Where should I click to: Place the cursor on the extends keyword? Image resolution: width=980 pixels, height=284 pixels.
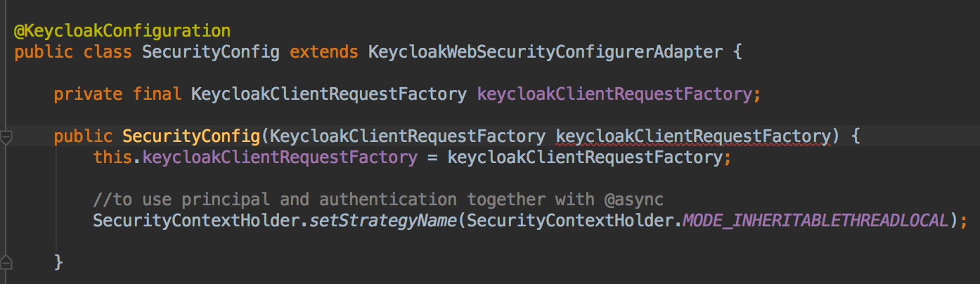point(324,52)
